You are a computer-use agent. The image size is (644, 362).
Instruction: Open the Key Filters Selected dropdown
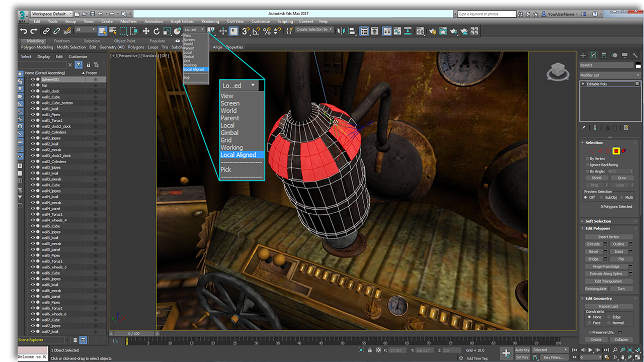point(550,350)
